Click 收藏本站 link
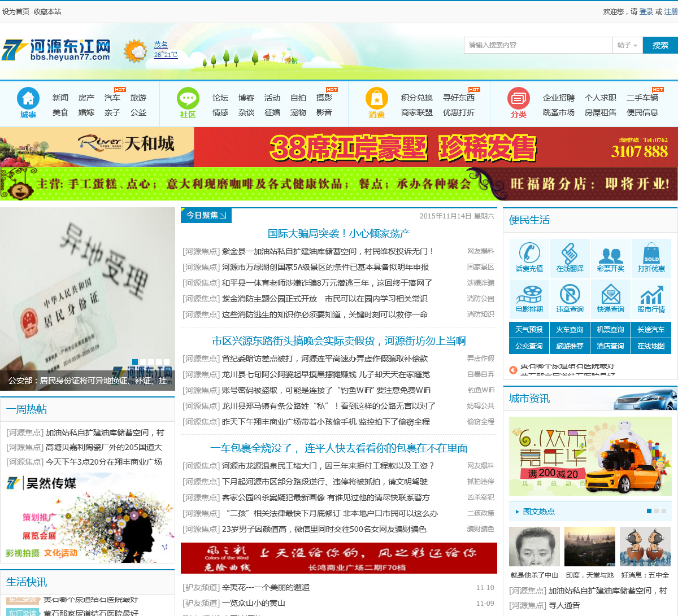Image resolution: width=678 pixels, height=616 pixels. coord(47,11)
